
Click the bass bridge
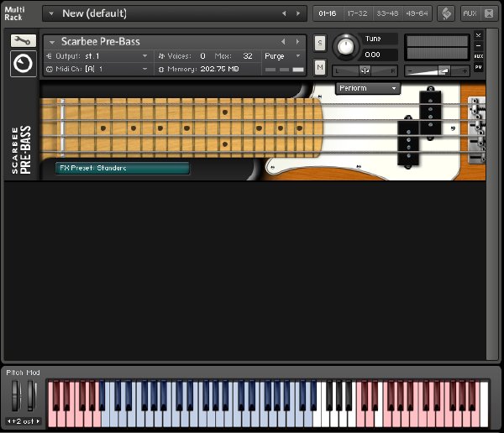(477, 130)
